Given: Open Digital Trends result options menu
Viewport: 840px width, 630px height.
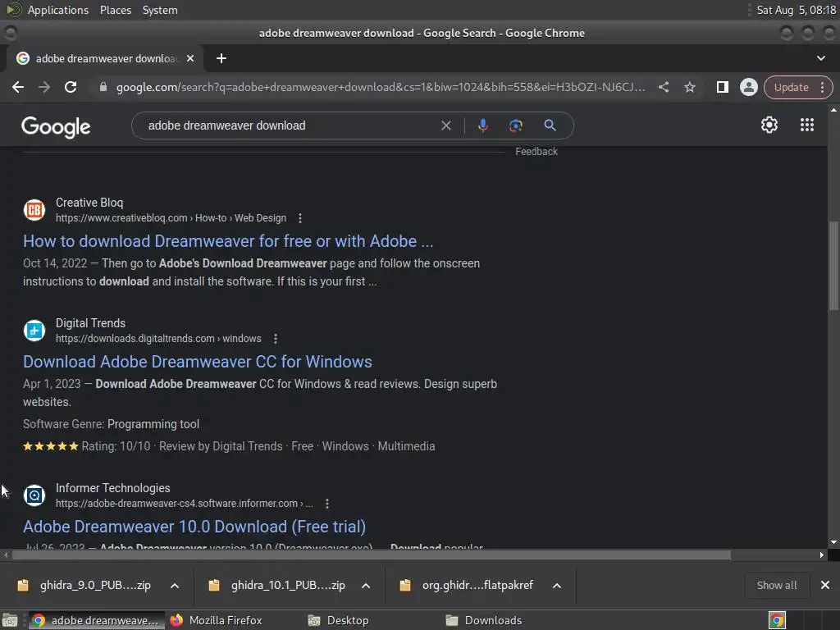Looking at the screenshot, I should pos(276,339).
